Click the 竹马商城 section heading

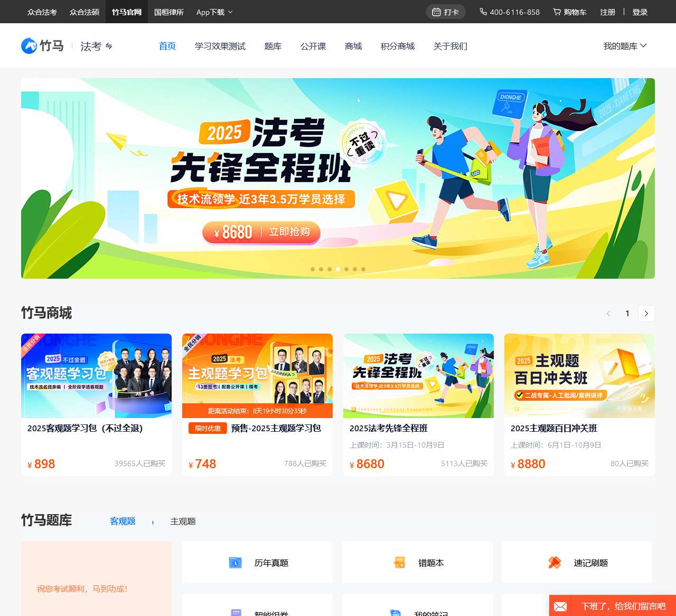(x=46, y=313)
